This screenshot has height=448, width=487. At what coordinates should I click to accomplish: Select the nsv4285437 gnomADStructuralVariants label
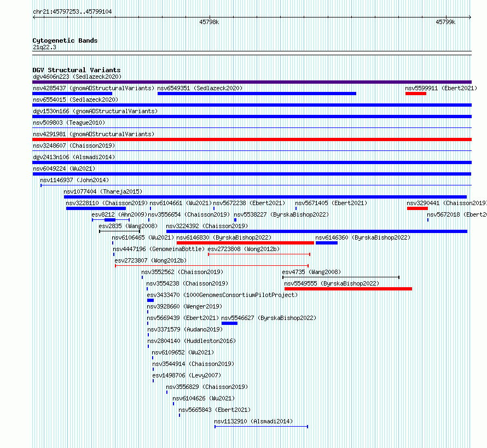[94, 88]
